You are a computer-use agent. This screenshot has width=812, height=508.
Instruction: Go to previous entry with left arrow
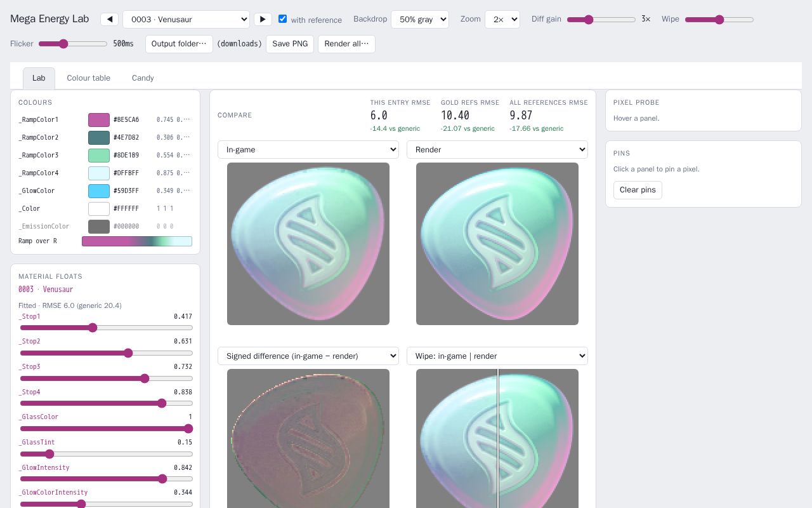pyautogui.click(x=110, y=19)
